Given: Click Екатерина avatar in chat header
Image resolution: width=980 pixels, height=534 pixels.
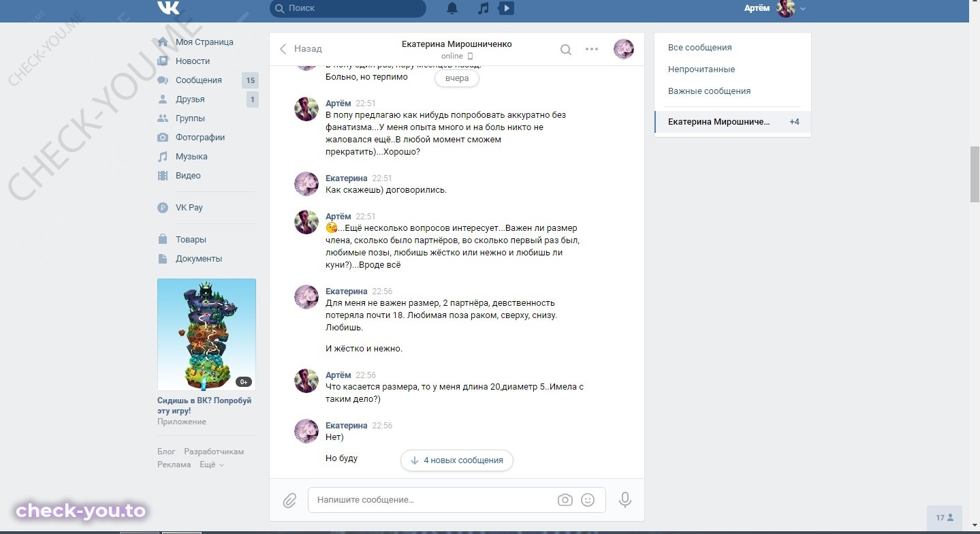Looking at the screenshot, I should (x=624, y=49).
